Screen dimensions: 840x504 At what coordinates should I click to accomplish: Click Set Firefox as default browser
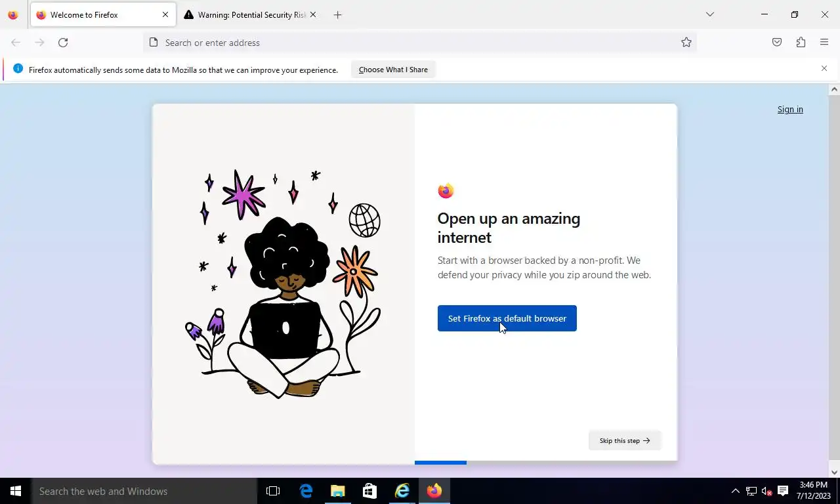(507, 318)
